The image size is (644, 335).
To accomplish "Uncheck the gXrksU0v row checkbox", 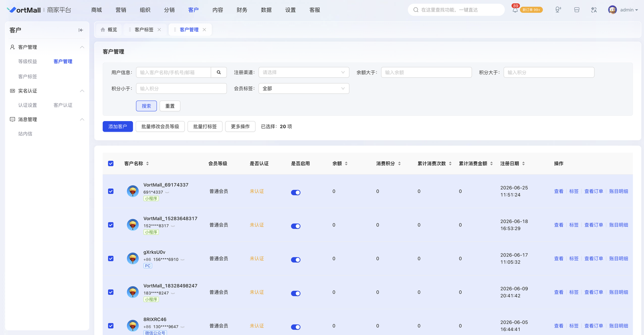I will tap(111, 259).
